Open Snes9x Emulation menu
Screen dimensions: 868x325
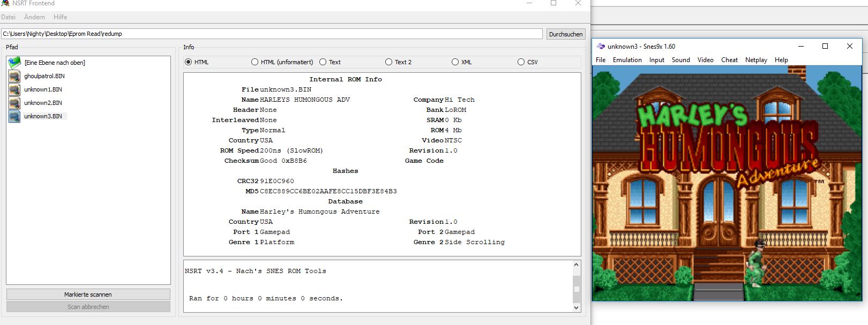[x=627, y=60]
